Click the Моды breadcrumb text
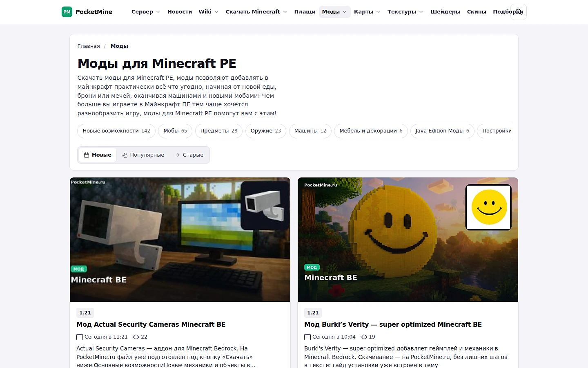This screenshot has width=588, height=368. point(119,46)
